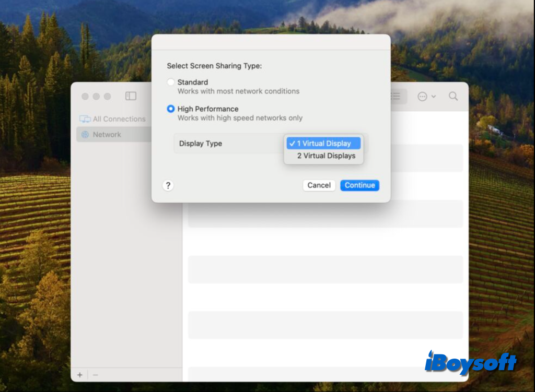535x392 pixels.
Task: Open help with the question mark button
Action: 168,185
